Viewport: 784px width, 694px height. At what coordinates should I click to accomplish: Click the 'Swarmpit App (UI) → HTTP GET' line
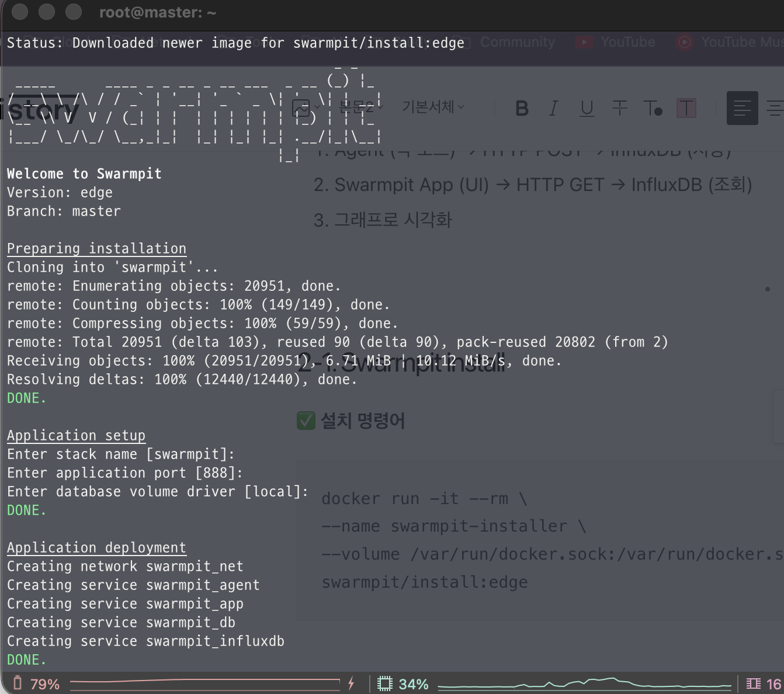pos(533,185)
